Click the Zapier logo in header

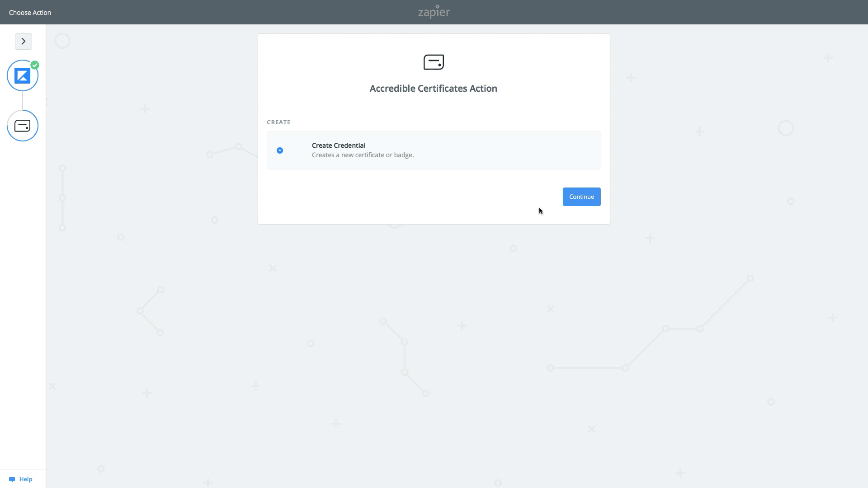[x=434, y=12]
